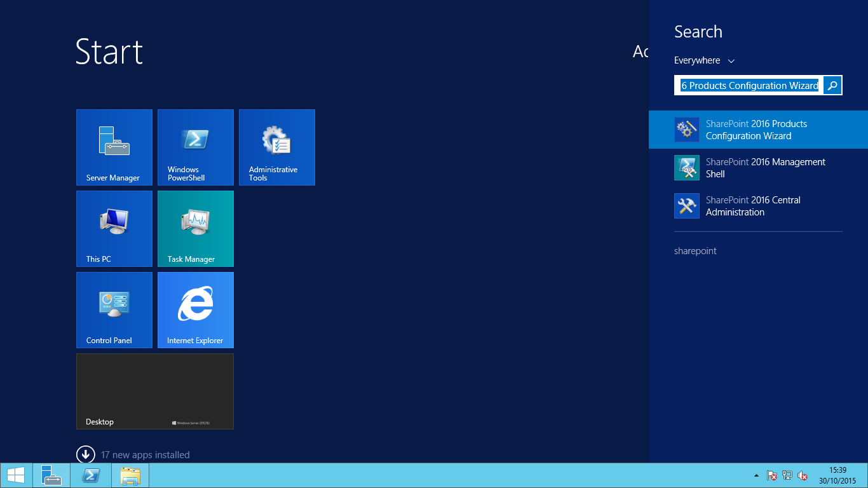
Task: Launch the Task Manager tile
Action: 196,229
